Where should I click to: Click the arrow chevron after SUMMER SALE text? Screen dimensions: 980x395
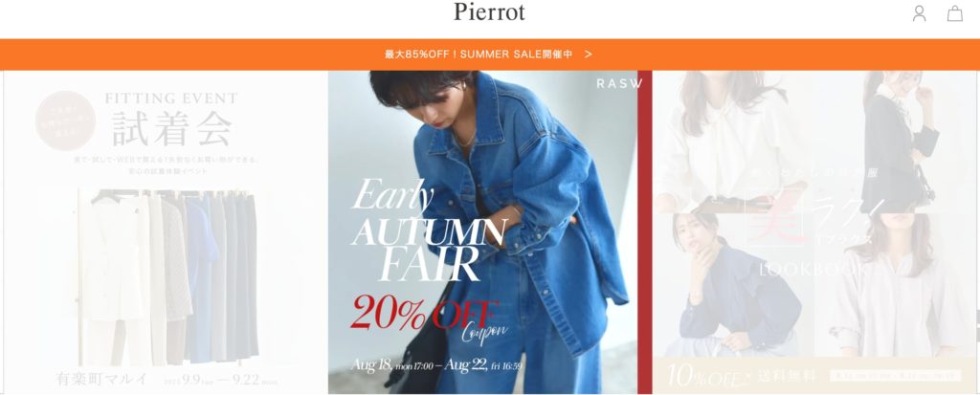589,55
